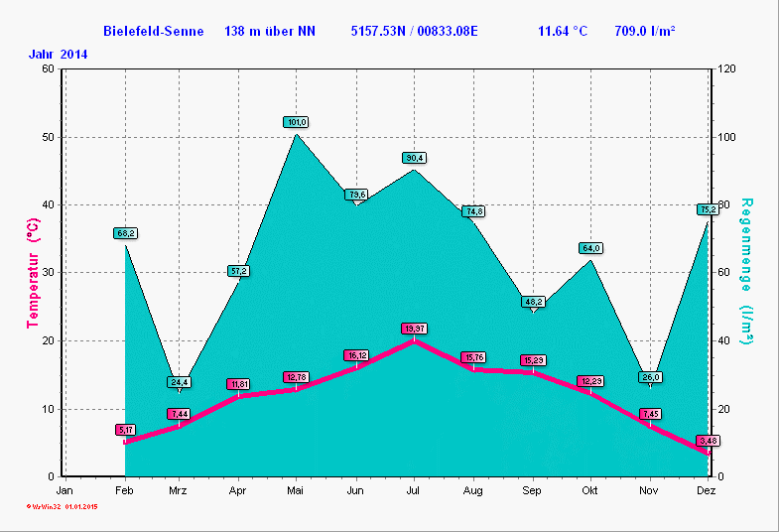Viewport: 779px width, 532px height.
Task: Click the August rain label 74,8
Action: tap(473, 211)
